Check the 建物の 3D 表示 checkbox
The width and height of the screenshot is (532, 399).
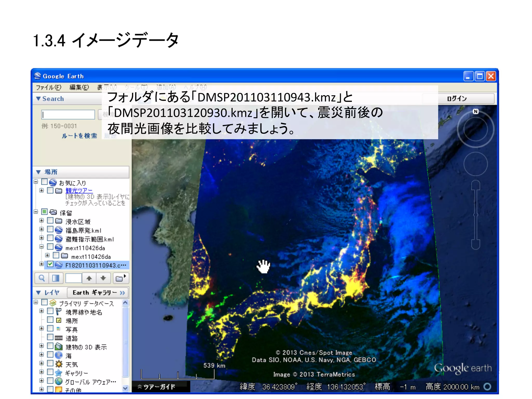[x=50, y=346]
